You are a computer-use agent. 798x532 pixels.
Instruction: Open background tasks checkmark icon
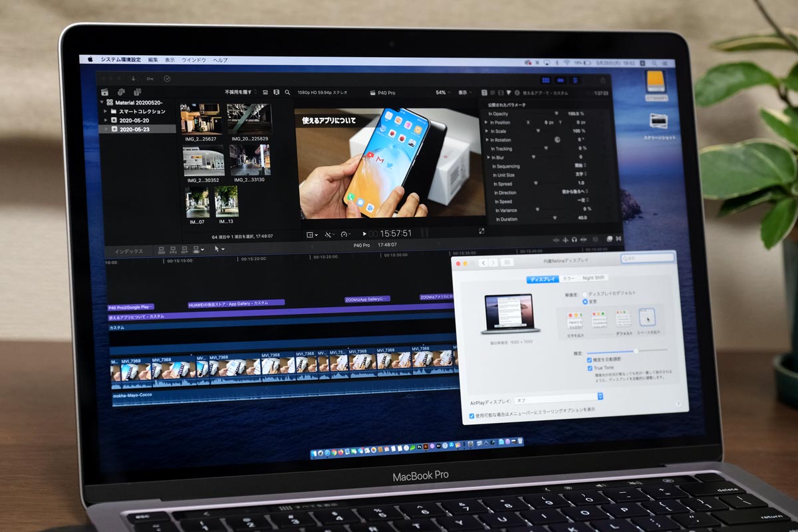(166, 78)
